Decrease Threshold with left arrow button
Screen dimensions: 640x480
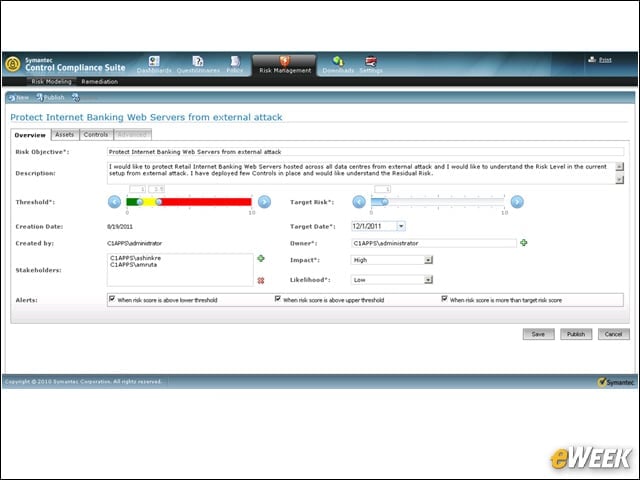point(114,202)
